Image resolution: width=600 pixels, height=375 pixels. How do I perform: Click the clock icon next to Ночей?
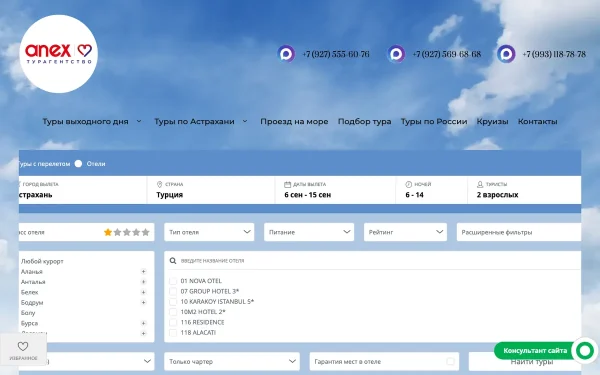click(408, 184)
